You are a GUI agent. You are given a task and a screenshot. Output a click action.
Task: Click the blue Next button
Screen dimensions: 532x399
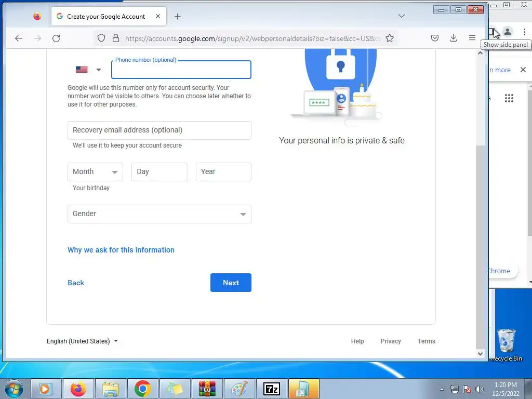coord(231,283)
